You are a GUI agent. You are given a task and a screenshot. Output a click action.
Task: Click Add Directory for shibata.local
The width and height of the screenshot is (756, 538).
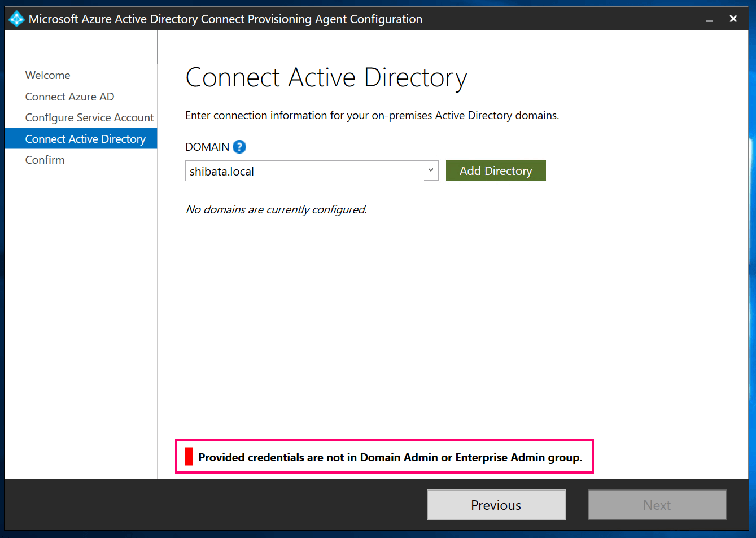pos(495,170)
